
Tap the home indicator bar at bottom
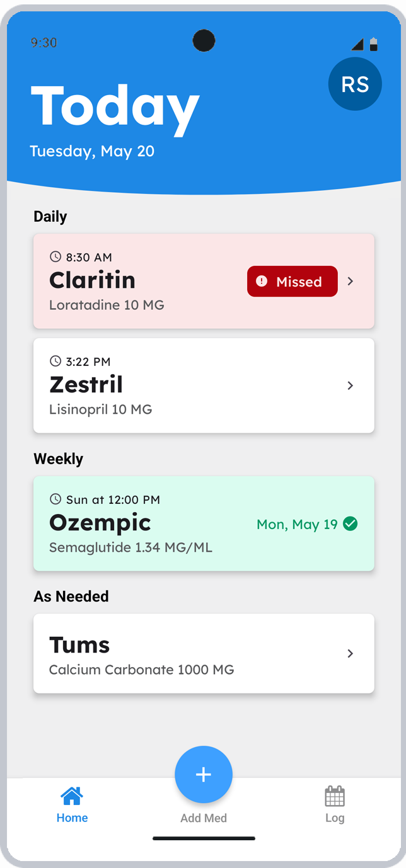tap(203, 838)
